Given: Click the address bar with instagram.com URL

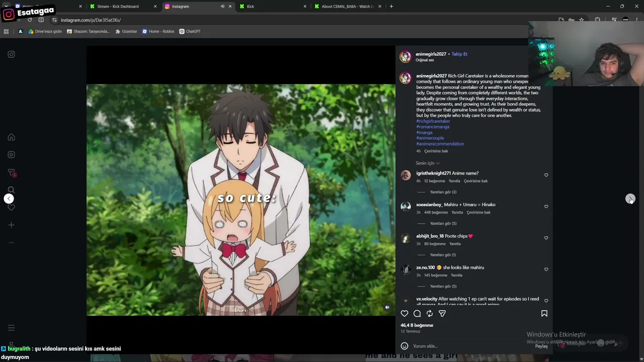Looking at the screenshot, I should point(302,20).
